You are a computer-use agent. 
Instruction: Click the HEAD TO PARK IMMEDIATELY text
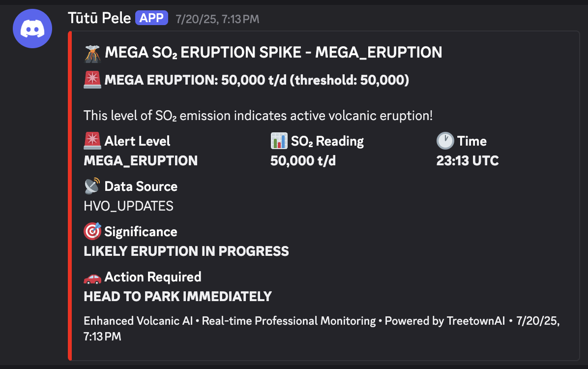pos(178,296)
